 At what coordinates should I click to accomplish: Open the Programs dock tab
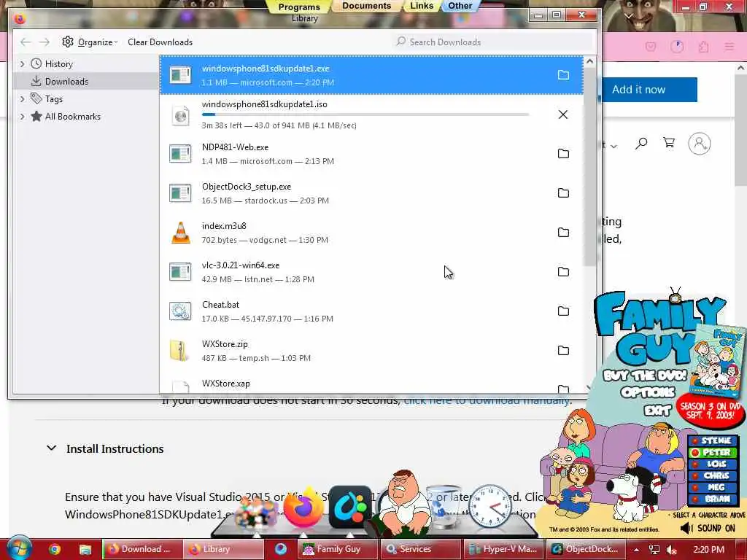tap(299, 7)
